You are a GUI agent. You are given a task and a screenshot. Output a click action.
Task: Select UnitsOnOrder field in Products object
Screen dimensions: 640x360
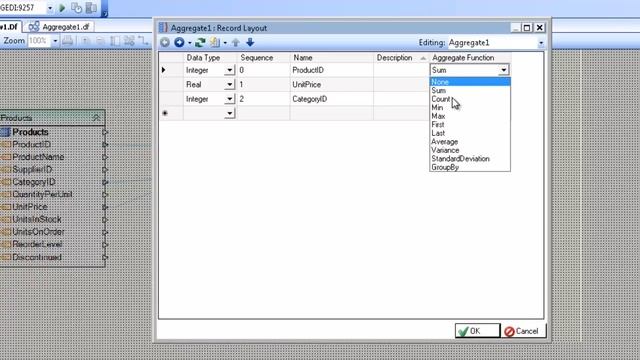pyautogui.click(x=38, y=232)
